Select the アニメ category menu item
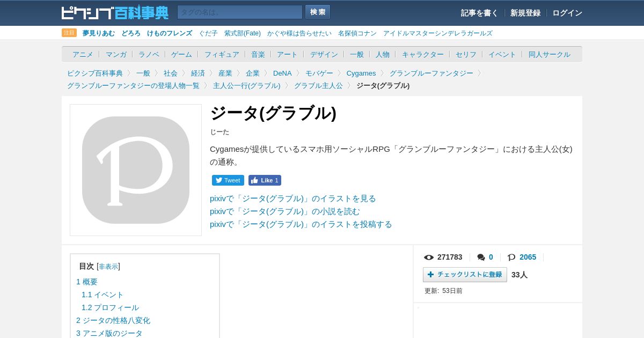Image resolution: width=644 pixels, height=338 pixels. click(x=83, y=54)
